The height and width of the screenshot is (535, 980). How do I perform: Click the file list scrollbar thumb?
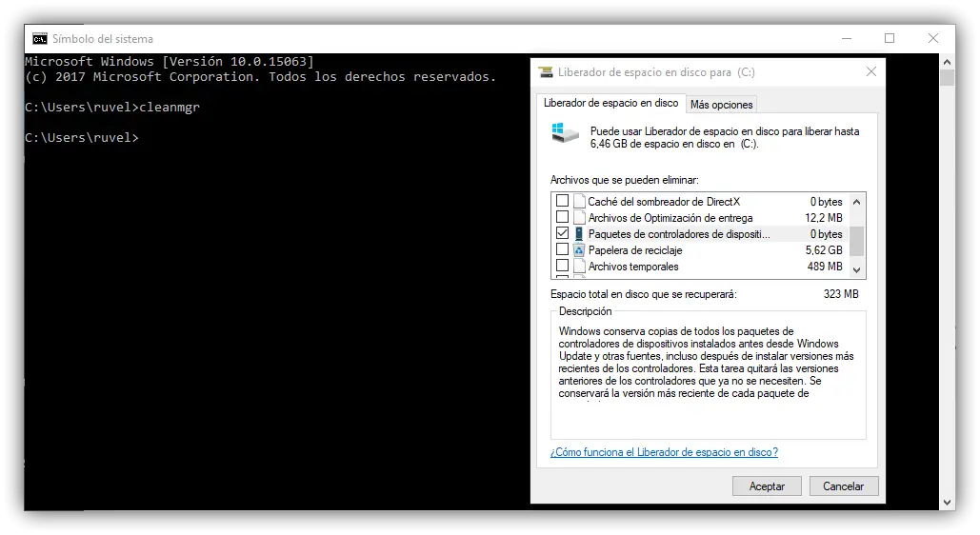pyautogui.click(x=857, y=241)
